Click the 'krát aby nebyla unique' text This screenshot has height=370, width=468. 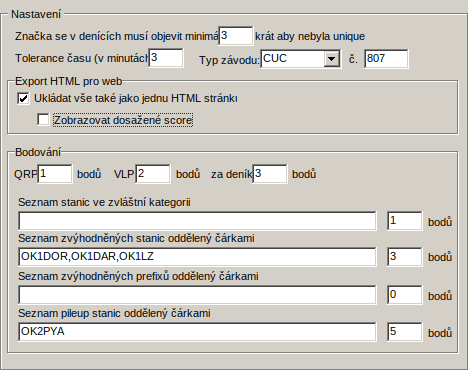pyautogui.click(x=310, y=36)
